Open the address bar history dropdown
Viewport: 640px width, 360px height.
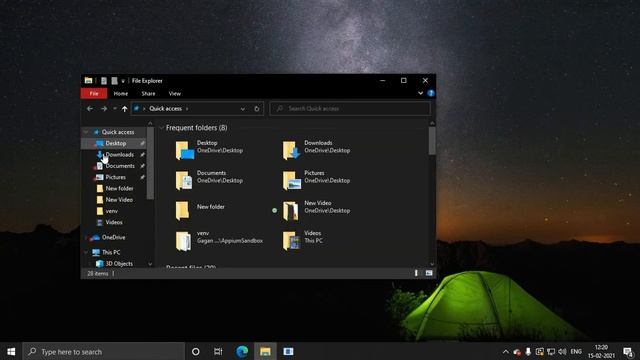point(243,109)
